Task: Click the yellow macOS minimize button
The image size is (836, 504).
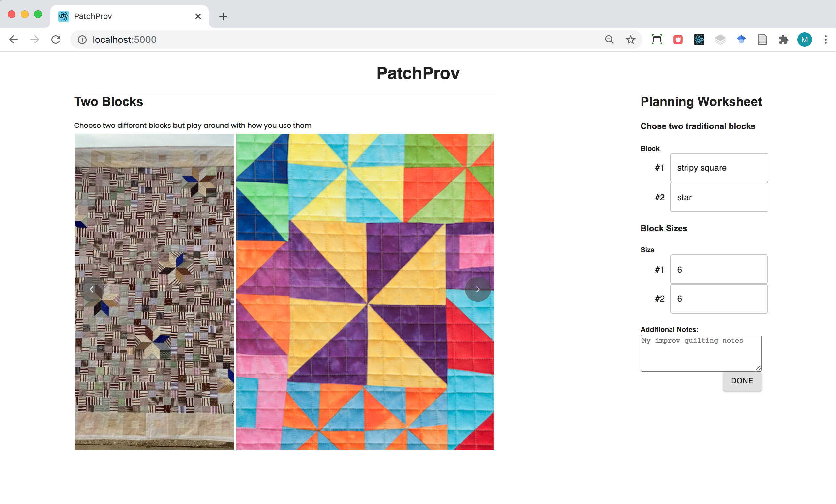Action: coord(25,14)
